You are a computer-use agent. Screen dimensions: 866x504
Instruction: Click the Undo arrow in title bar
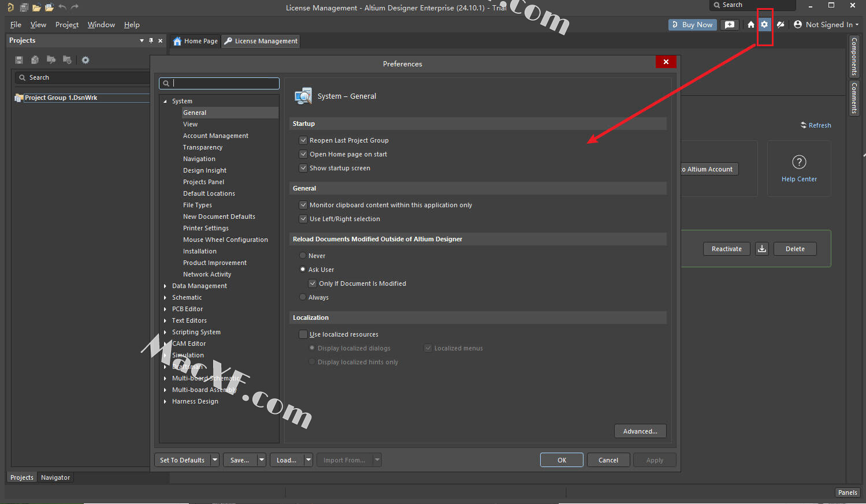pyautogui.click(x=62, y=7)
